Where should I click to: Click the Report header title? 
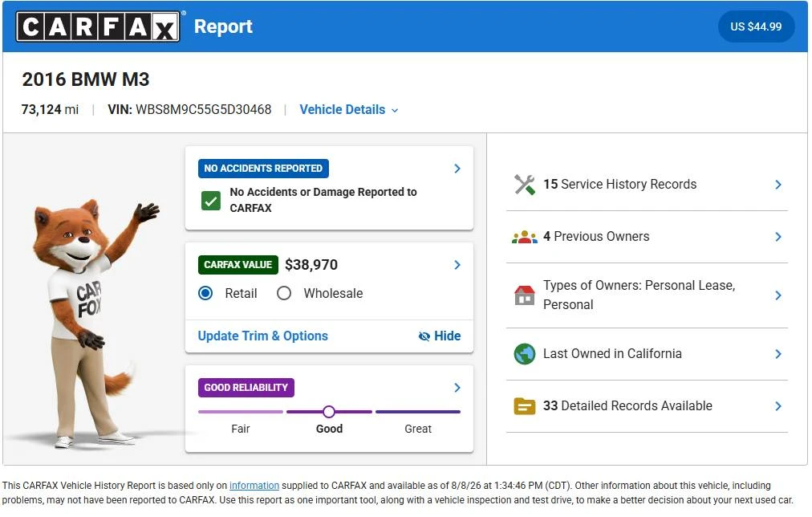point(223,26)
